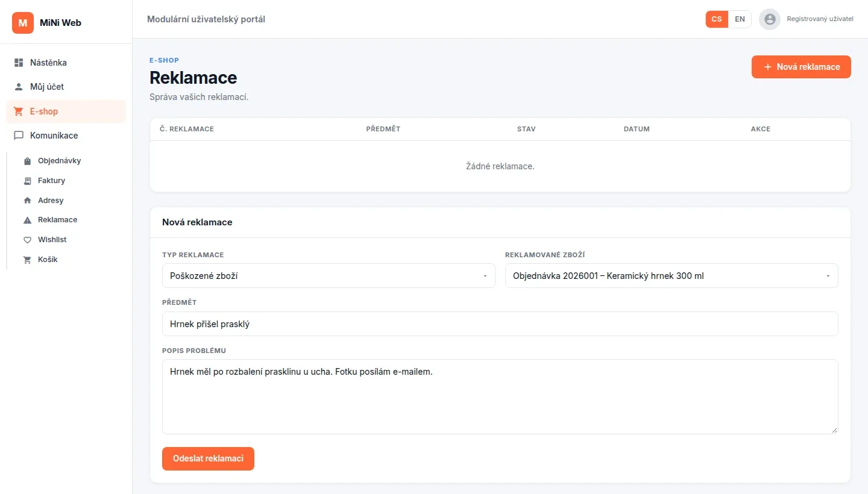Click the E-shop cart icon
Image resolution: width=868 pixels, height=494 pixels.
[19, 111]
